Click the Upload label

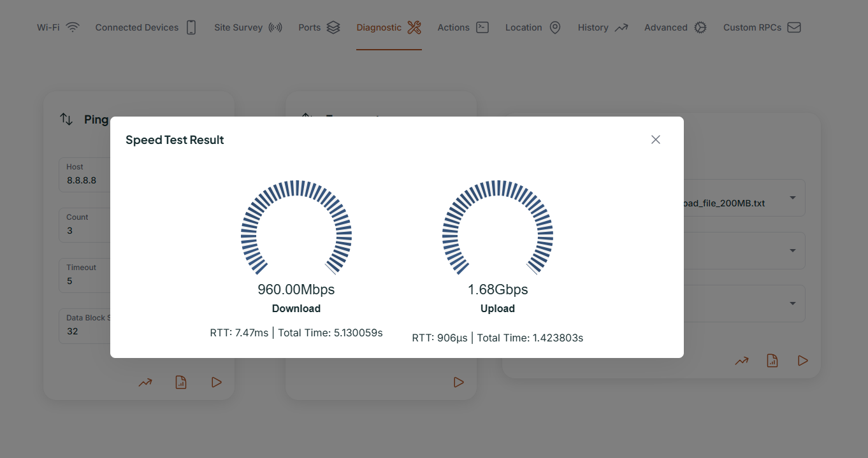tap(498, 308)
